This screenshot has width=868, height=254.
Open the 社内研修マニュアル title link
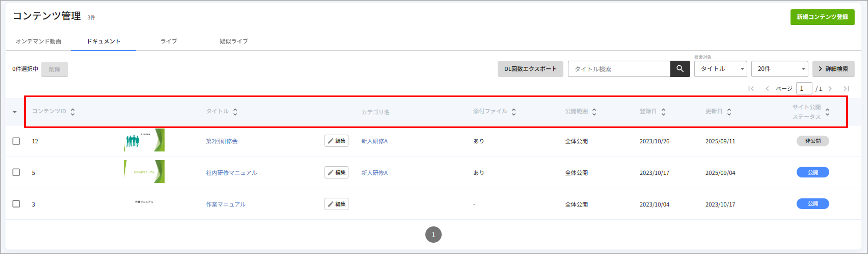tap(232, 173)
